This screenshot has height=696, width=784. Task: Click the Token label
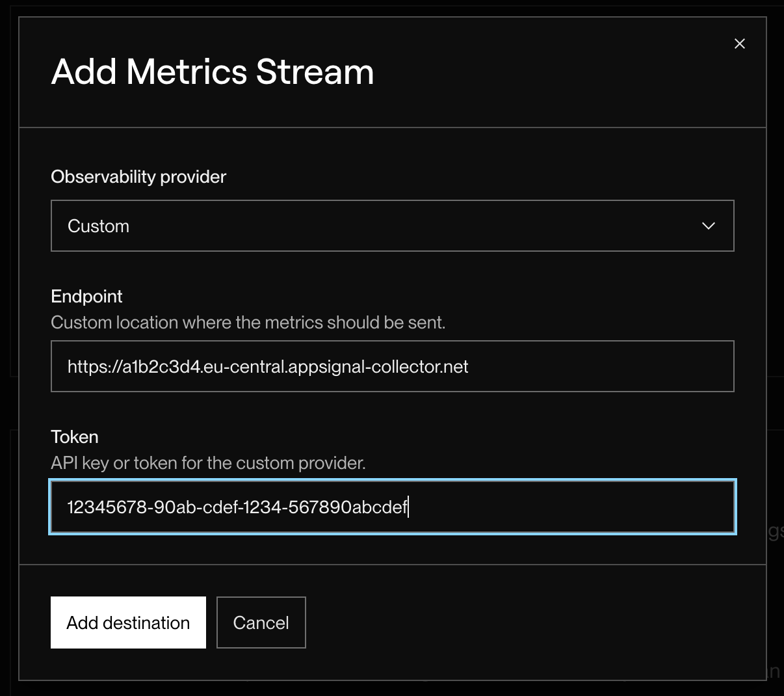(75, 437)
